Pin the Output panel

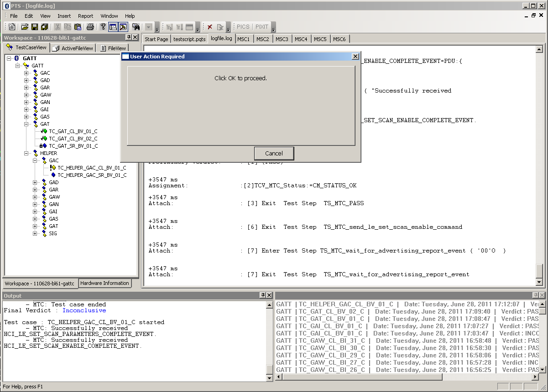262,295
